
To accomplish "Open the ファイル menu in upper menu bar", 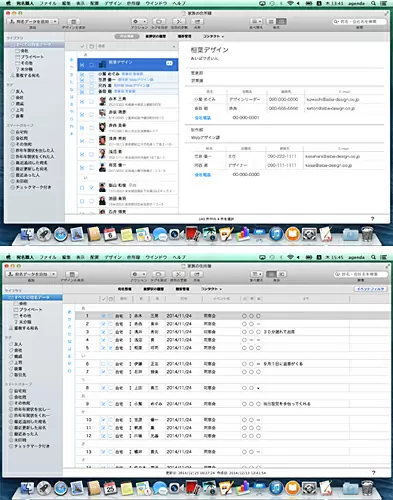I will click(48, 4).
